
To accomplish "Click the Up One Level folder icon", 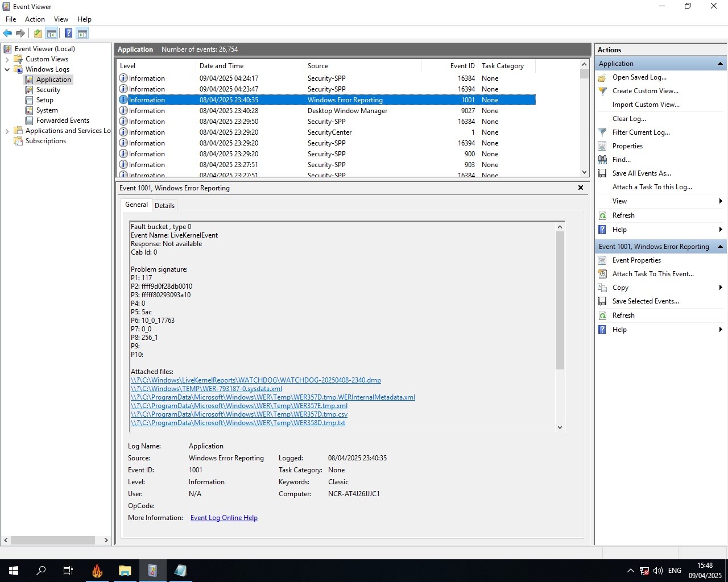I will pos(38,34).
